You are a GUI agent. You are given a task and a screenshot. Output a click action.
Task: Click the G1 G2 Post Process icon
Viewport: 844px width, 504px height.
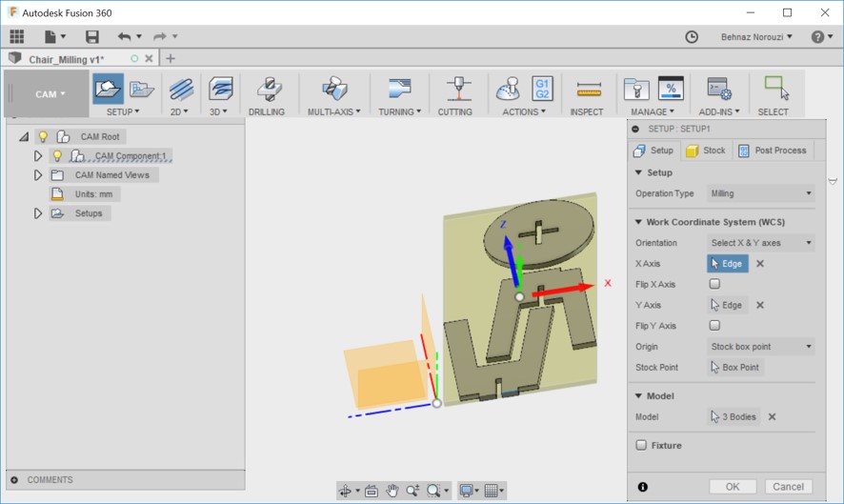click(542, 89)
